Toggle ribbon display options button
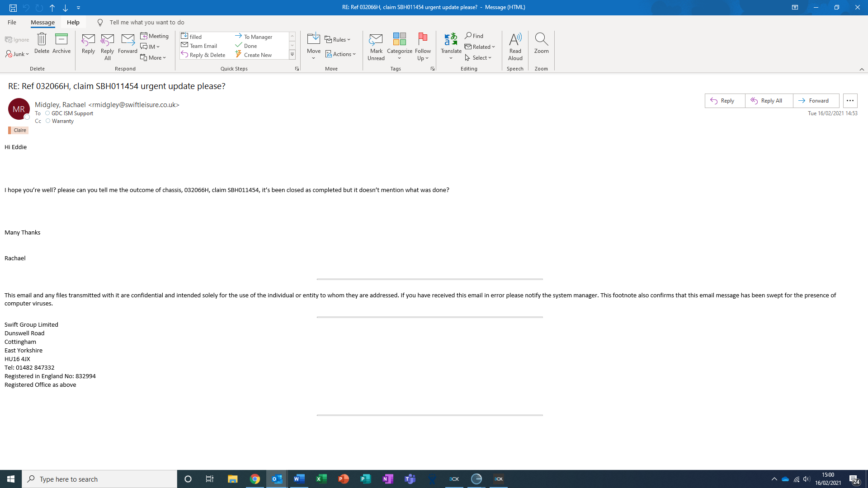868x488 pixels. (795, 7)
